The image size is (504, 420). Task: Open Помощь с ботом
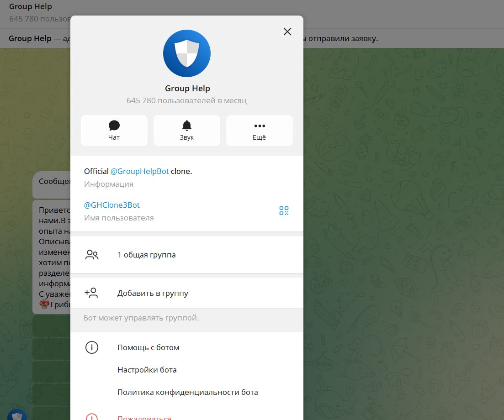point(187,347)
